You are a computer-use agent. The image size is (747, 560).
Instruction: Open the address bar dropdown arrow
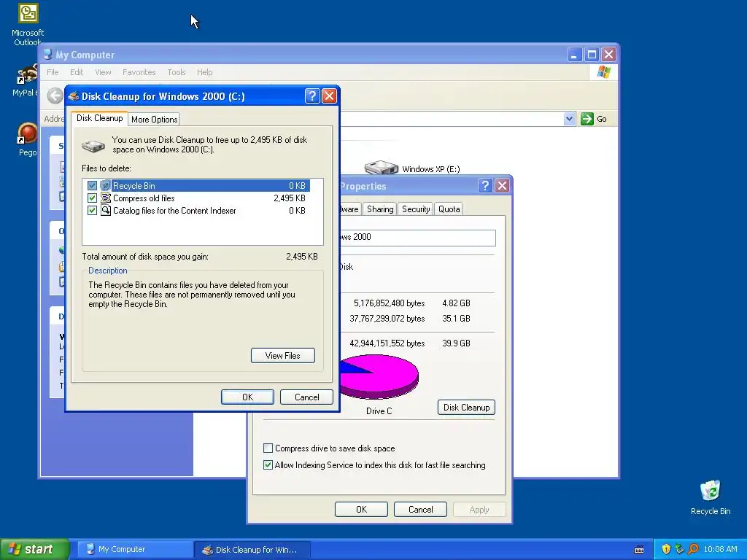[569, 119]
